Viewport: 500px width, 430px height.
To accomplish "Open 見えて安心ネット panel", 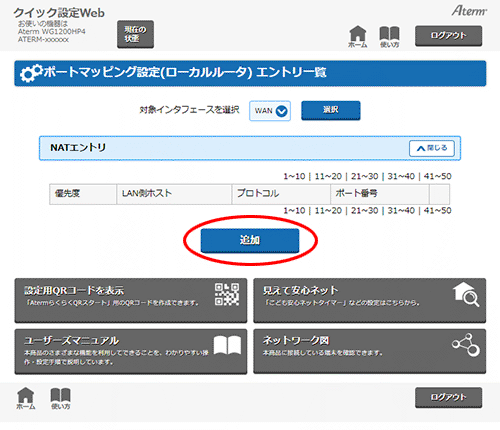I will click(x=369, y=301).
